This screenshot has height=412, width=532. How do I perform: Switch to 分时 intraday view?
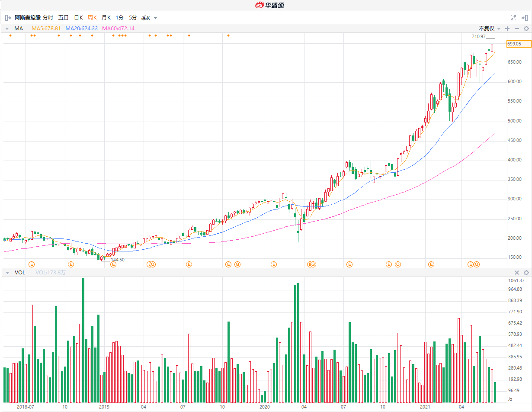(48, 18)
